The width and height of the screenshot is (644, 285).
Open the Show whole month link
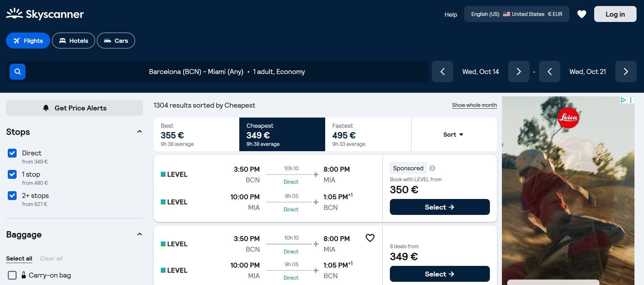(474, 105)
